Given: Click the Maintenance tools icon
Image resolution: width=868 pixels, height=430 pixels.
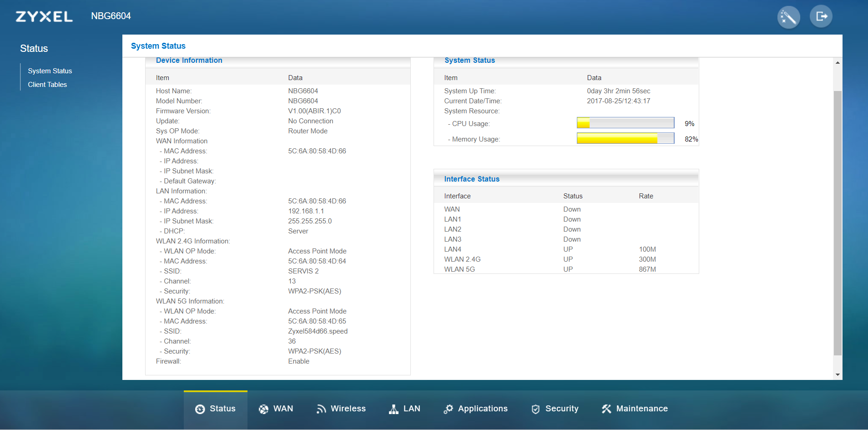Looking at the screenshot, I should (x=606, y=409).
